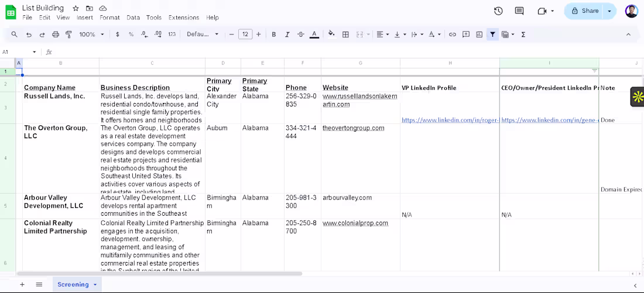The height and width of the screenshot is (293, 644).
Task: Format cell as percent
Action: pyautogui.click(x=131, y=35)
